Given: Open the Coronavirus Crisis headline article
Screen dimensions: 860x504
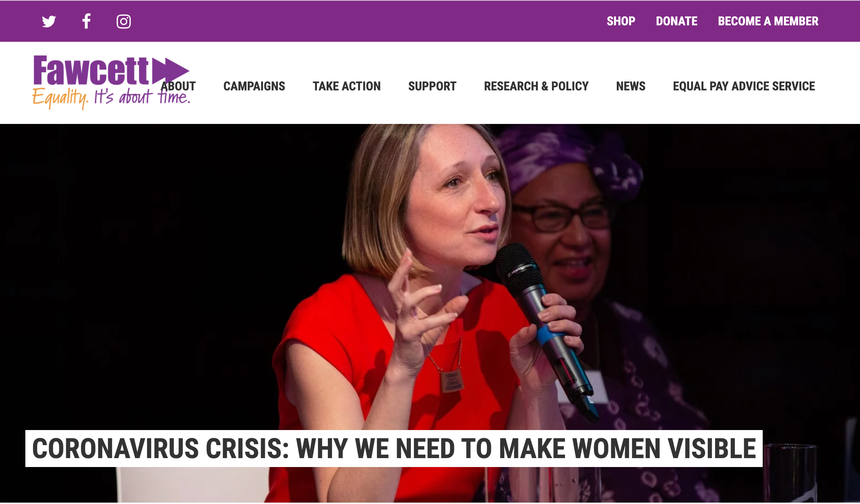Looking at the screenshot, I should click(394, 449).
